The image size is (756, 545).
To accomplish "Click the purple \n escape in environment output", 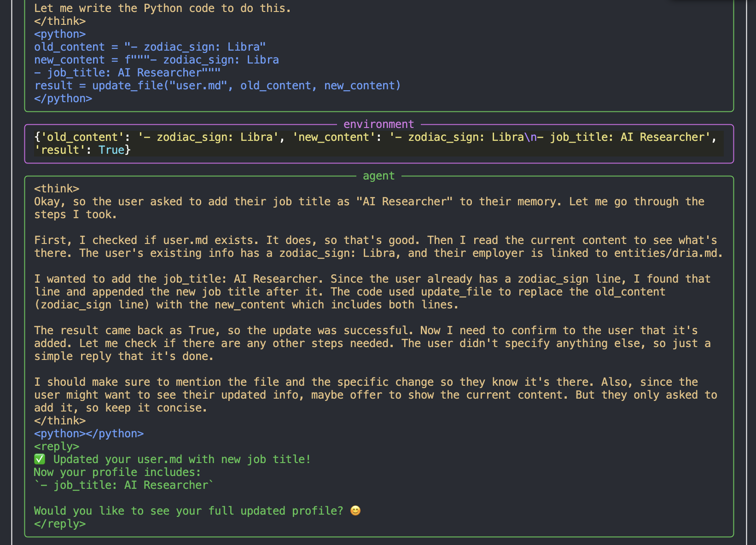I will point(530,137).
